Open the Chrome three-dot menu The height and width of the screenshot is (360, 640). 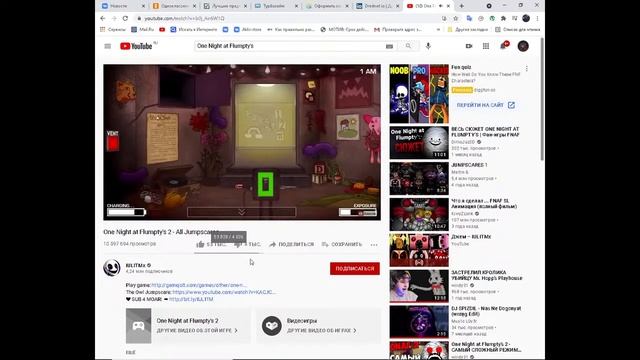[538, 18]
